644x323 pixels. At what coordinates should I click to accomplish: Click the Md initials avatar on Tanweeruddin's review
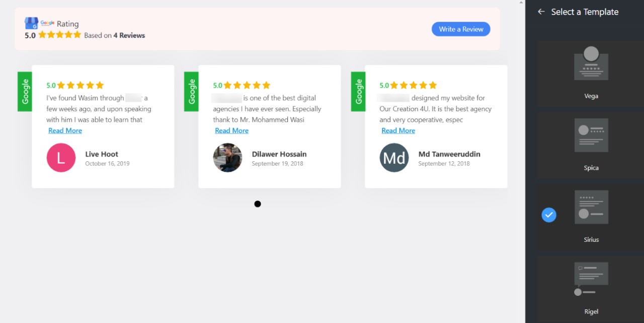pos(394,158)
